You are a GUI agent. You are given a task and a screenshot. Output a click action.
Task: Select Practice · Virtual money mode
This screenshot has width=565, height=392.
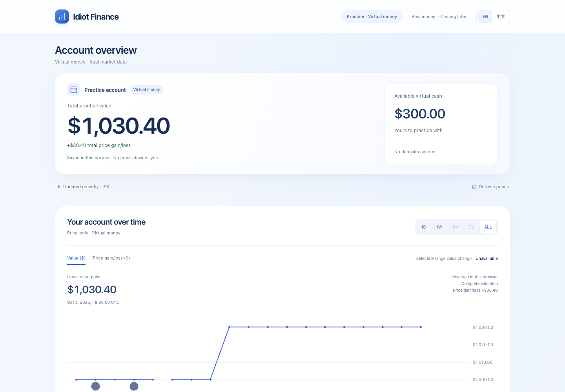point(372,16)
